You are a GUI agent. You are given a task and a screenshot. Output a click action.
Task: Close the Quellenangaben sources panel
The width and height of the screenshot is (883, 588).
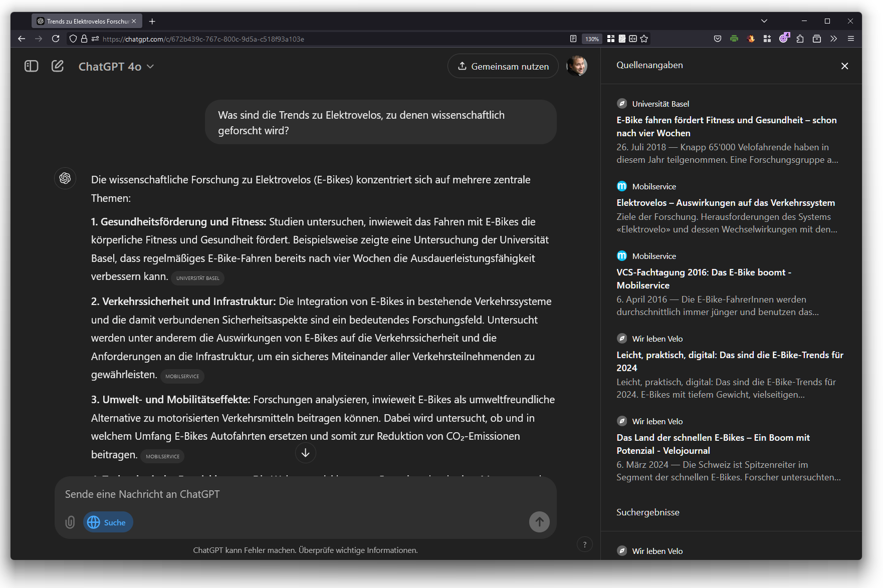click(844, 66)
